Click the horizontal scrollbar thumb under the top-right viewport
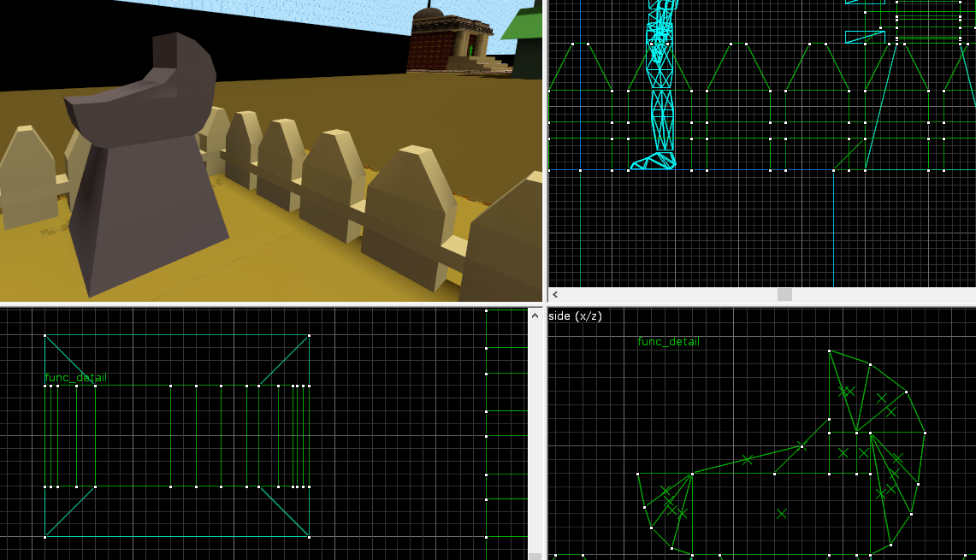Viewport: 976px width, 560px height. tap(784, 295)
